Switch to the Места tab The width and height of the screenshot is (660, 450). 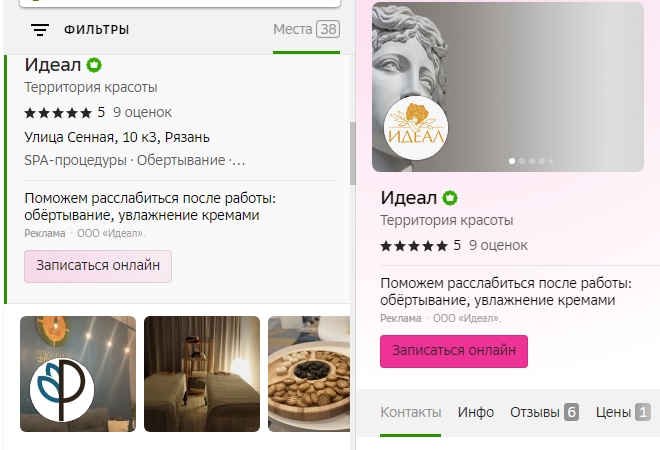306,29
